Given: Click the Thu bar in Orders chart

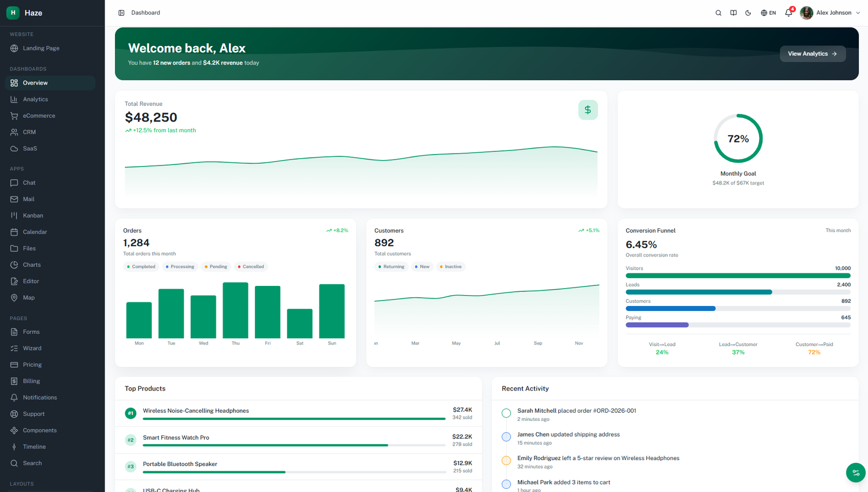Looking at the screenshot, I should click(x=235, y=310).
